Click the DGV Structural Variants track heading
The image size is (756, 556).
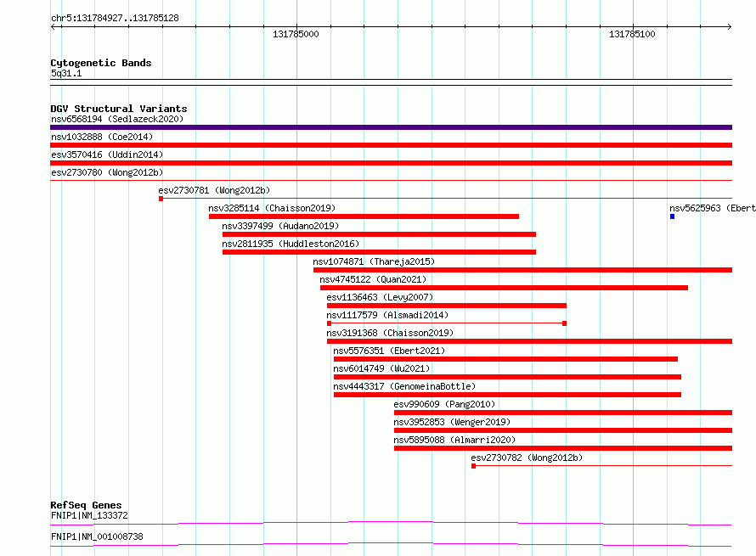pos(119,109)
